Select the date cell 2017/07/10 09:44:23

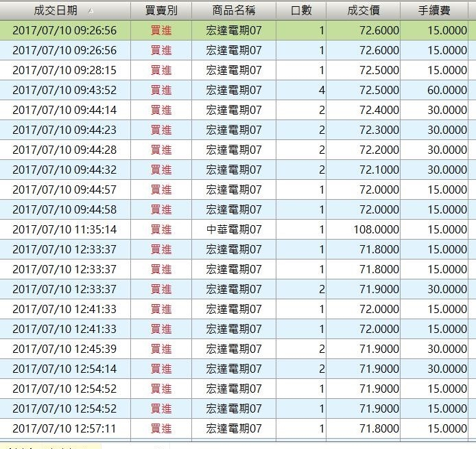point(65,130)
